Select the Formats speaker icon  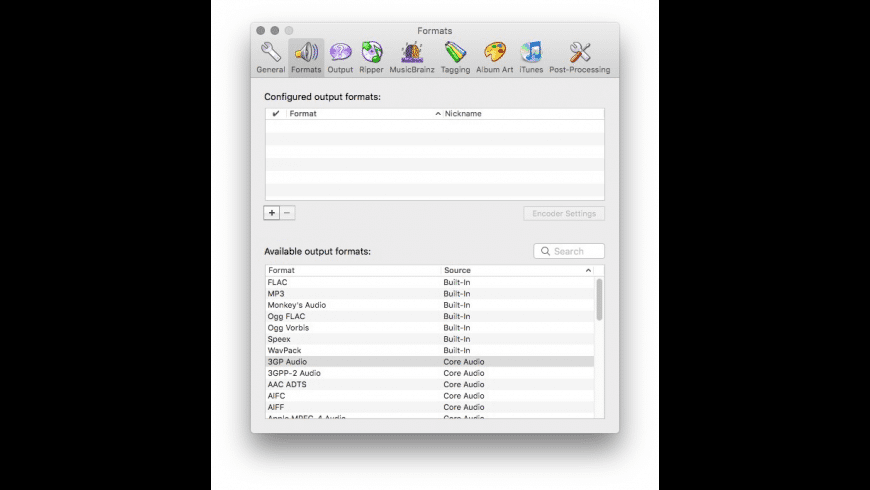click(306, 53)
